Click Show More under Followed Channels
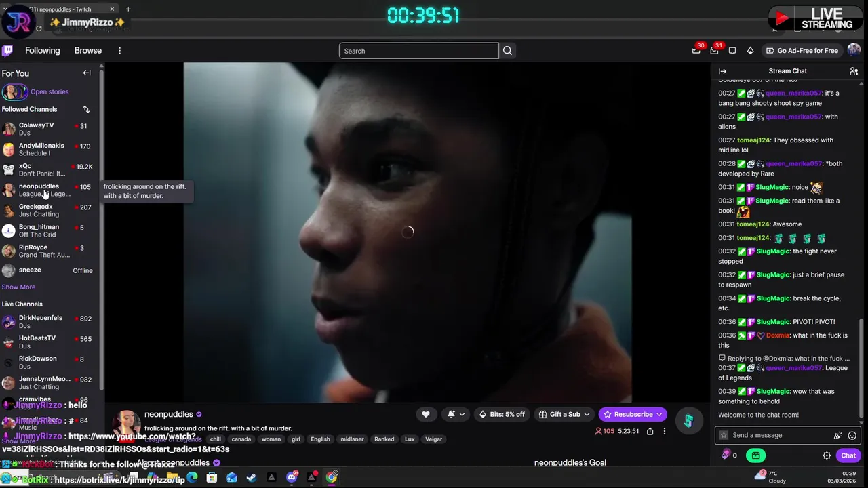This screenshot has height=488, width=868. (x=18, y=287)
